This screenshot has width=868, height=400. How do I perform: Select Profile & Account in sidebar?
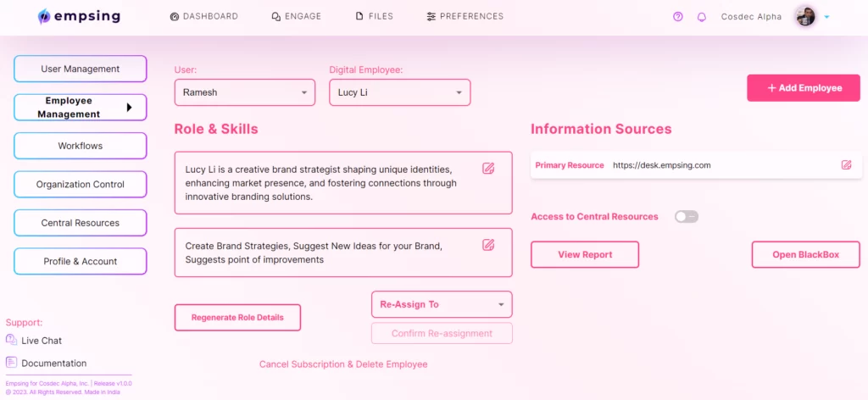[81, 261]
